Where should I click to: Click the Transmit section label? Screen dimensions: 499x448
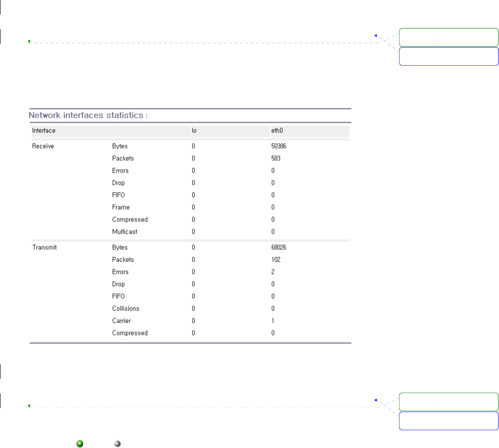[x=45, y=247]
